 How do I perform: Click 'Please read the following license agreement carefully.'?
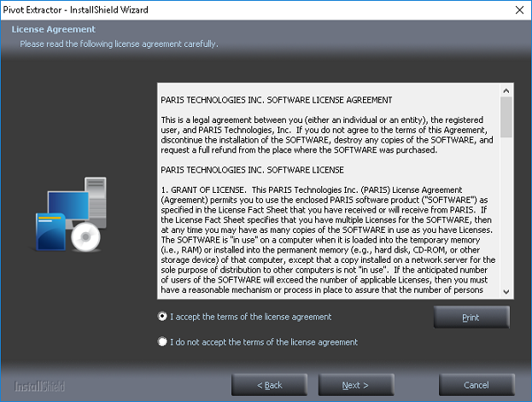tap(119, 44)
